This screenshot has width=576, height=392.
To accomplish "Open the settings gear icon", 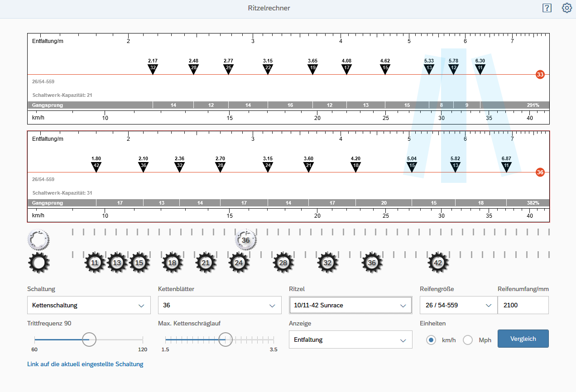I will [566, 8].
